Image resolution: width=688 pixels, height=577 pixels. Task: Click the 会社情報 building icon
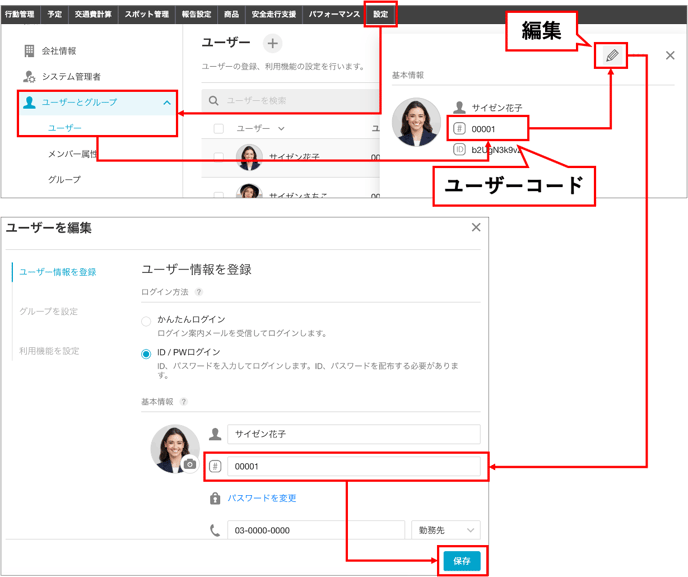(x=29, y=51)
